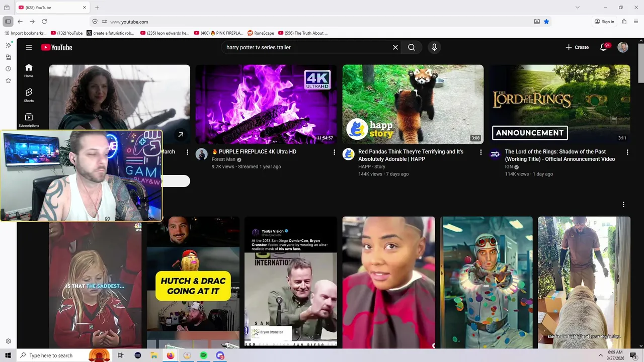Open the YouTube account avatar menu
Viewport: 644px width, 362px height.
623,47
